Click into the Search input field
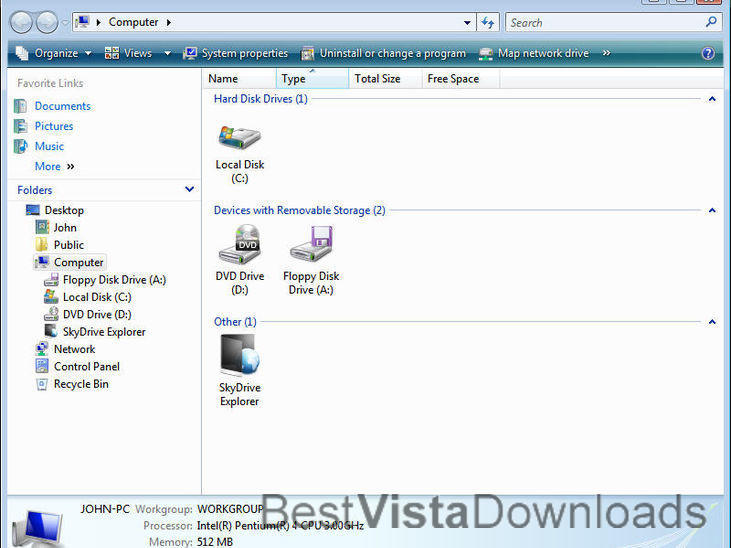The image size is (731, 548). click(x=605, y=22)
